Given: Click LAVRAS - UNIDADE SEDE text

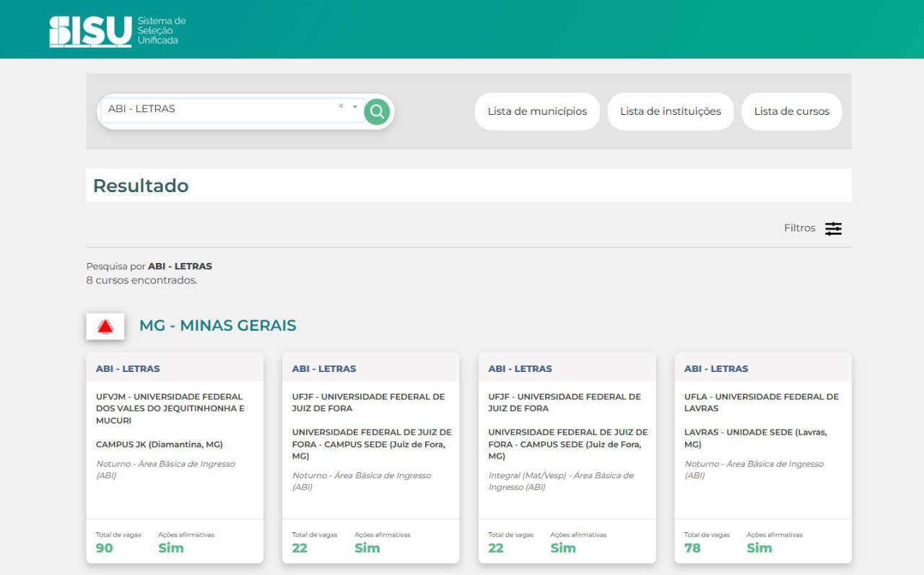Looking at the screenshot, I should (756, 438).
